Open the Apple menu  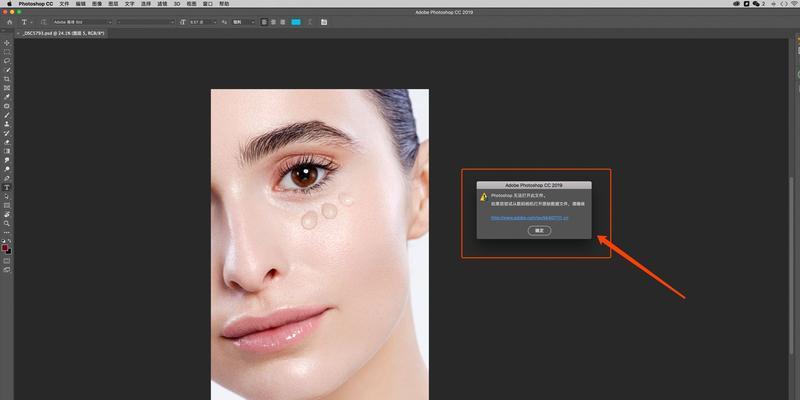pyautogui.click(x=9, y=4)
